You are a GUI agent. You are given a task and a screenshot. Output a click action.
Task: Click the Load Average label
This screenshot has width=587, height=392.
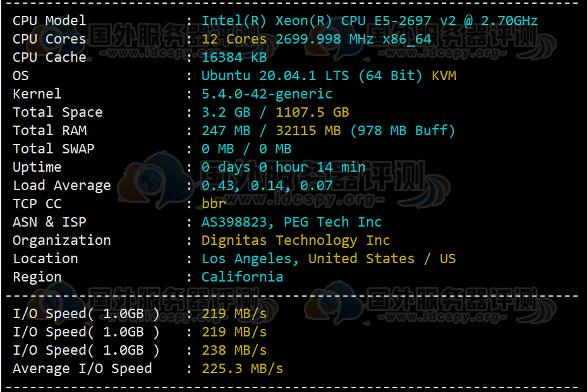point(62,186)
